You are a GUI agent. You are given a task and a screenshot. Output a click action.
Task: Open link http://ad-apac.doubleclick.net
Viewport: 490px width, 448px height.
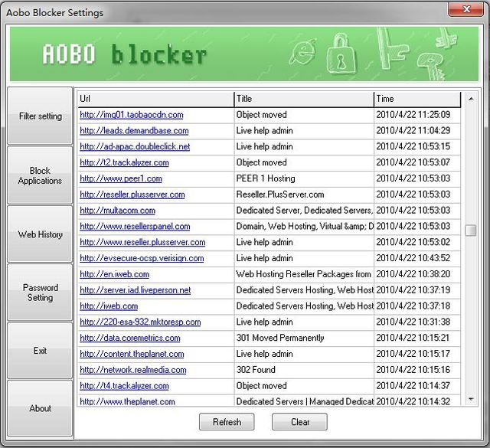135,146
